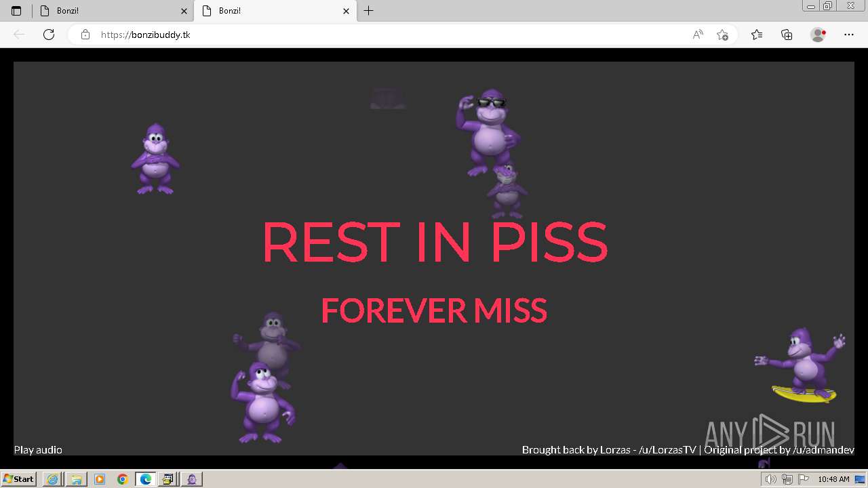Image resolution: width=868 pixels, height=488 pixels.
Task: Restore down the browser window
Action: pyautogui.click(x=828, y=6)
